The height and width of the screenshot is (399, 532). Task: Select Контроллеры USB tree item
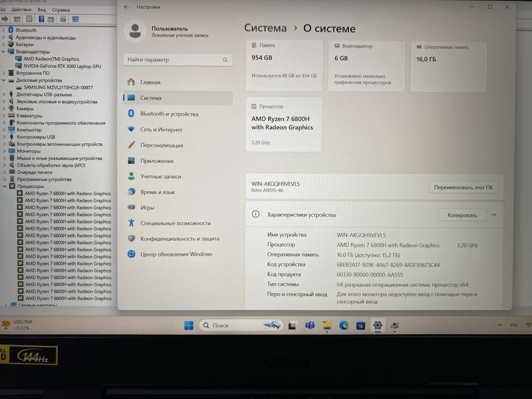(x=36, y=137)
